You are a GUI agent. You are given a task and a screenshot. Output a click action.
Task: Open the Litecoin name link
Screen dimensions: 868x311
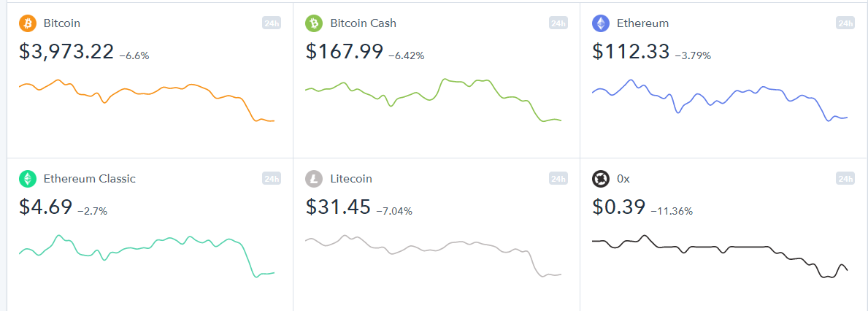pos(351,179)
